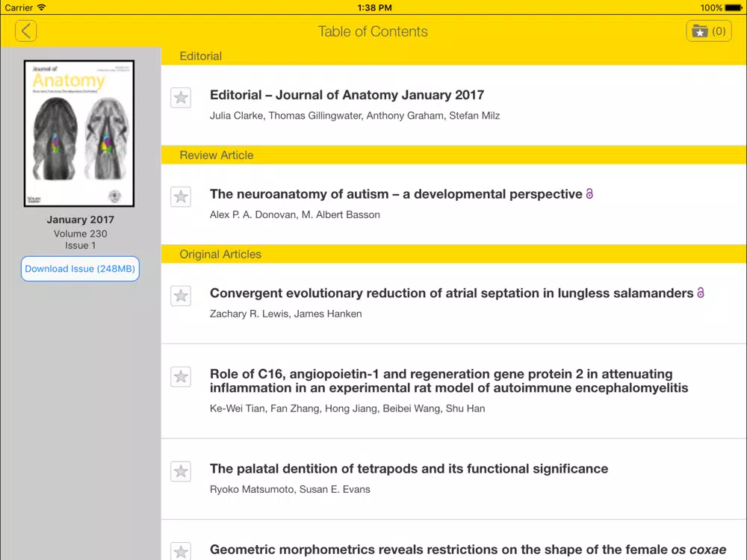
Task: Tap the January 2017 issue label
Action: tap(80, 220)
